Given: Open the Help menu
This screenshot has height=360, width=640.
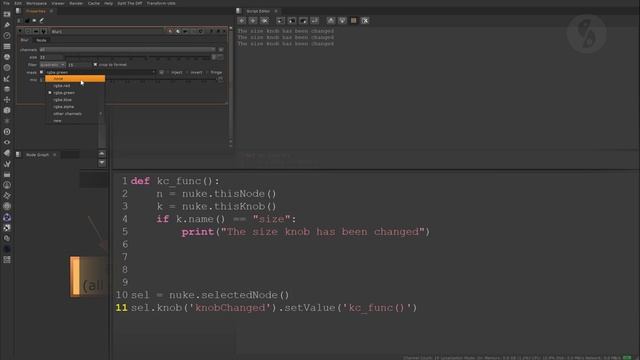Looking at the screenshot, I should click(x=108, y=3).
